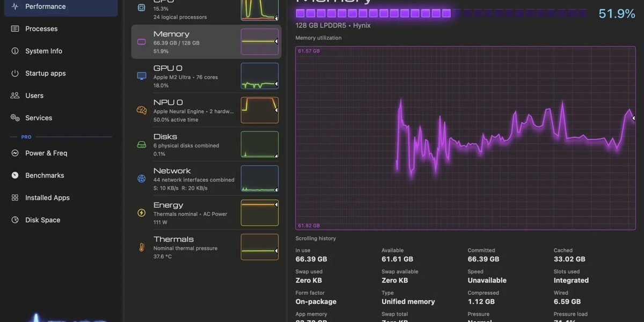
Task: Click the Wired 6.59 GB value
Action: 567,302
